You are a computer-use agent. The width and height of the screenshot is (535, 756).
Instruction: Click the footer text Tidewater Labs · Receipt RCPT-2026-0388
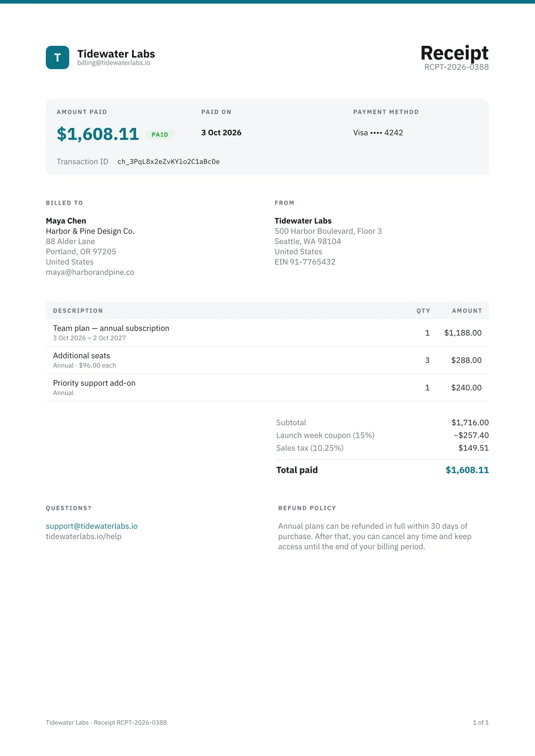coord(106,723)
